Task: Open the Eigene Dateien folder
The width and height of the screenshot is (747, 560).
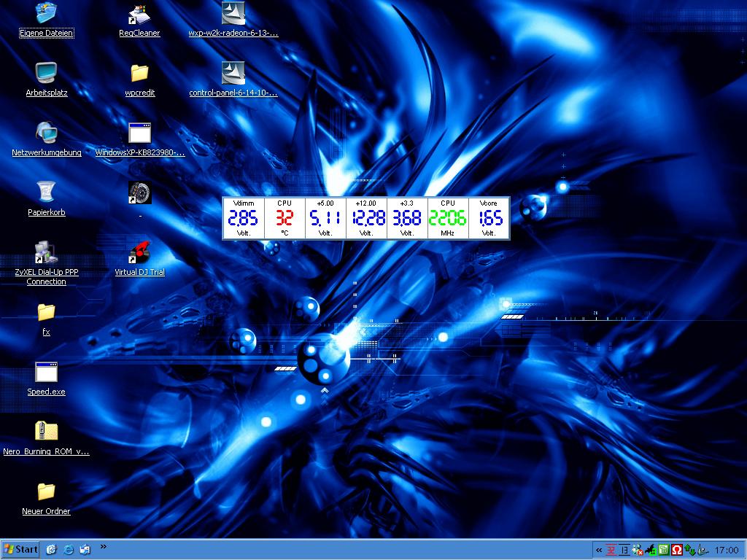Action: pyautogui.click(x=46, y=14)
